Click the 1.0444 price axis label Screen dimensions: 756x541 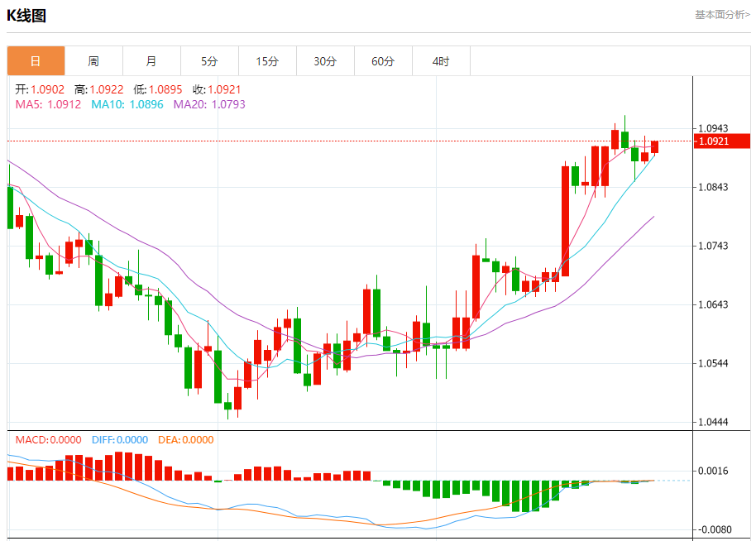pos(713,423)
